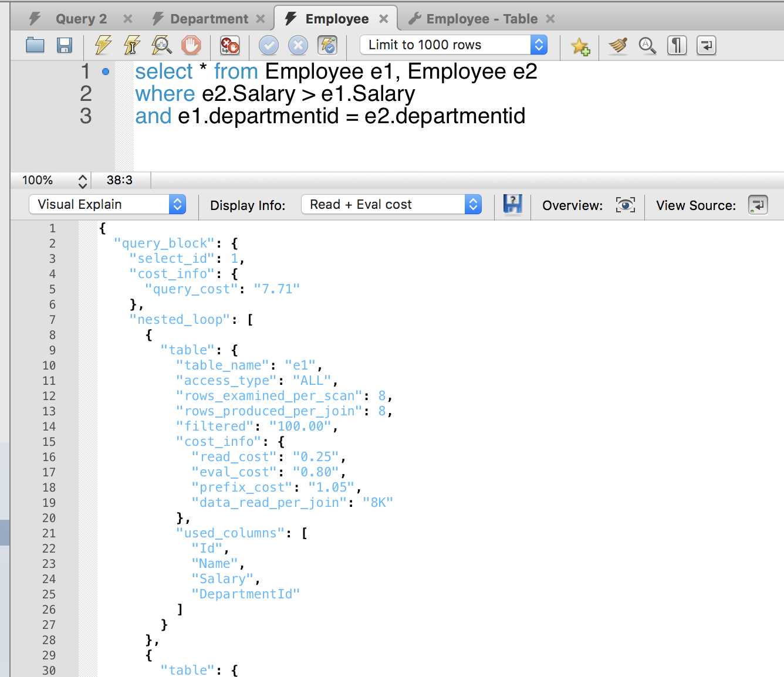Open the Visual Explain view dropdown
784x677 pixels.
click(x=108, y=204)
